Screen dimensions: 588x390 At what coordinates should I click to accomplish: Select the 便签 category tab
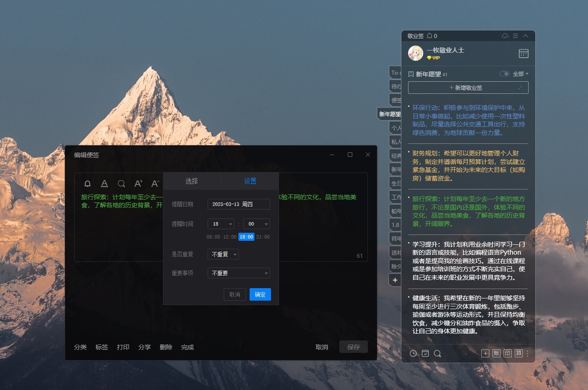(x=396, y=100)
